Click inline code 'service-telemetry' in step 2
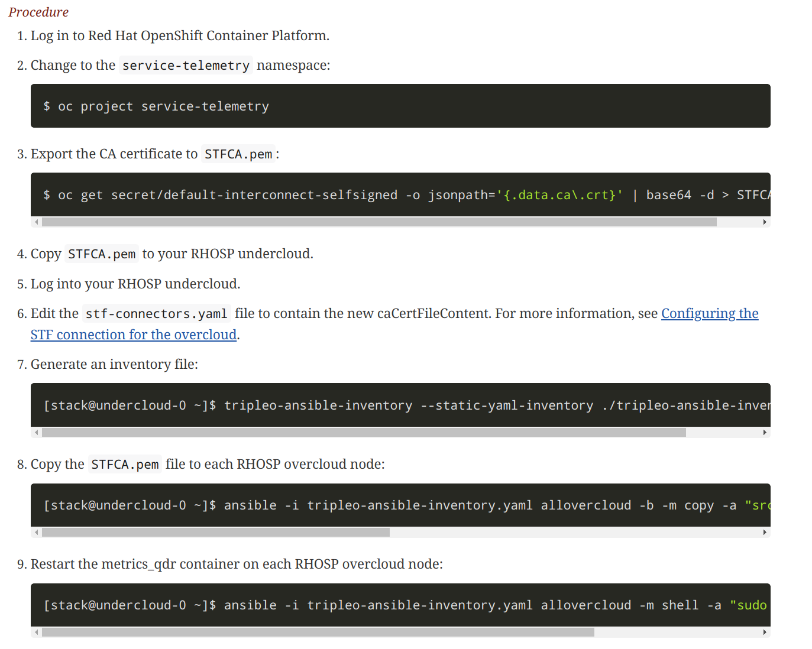 pos(186,65)
